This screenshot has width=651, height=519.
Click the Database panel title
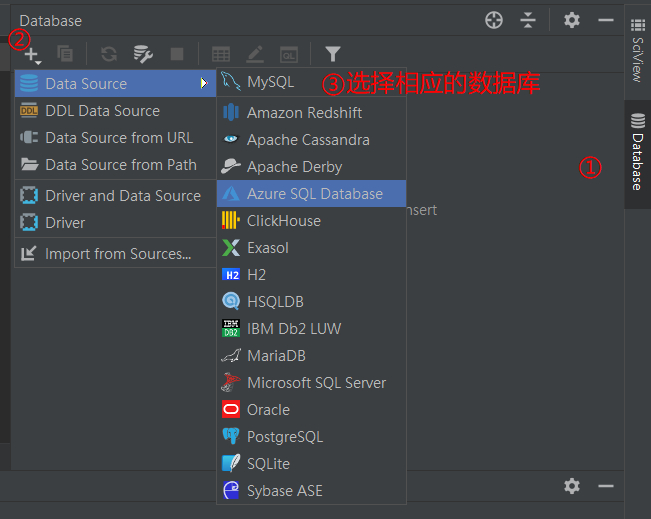tap(51, 21)
